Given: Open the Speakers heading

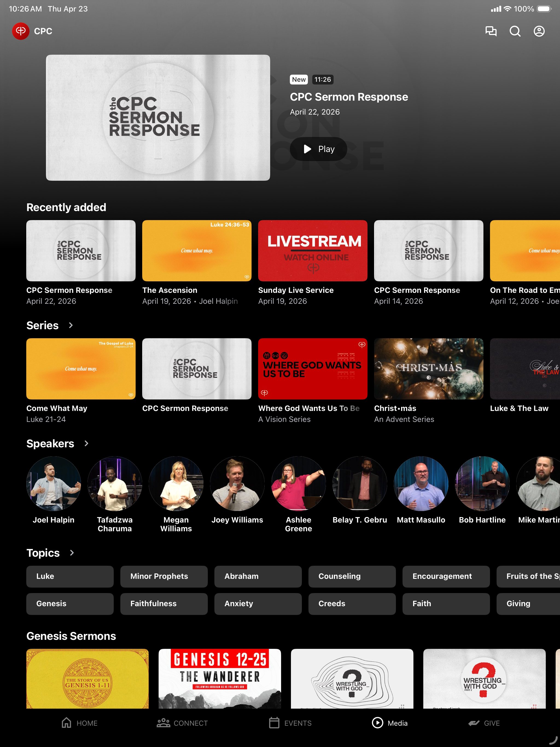Looking at the screenshot, I should click(50, 443).
